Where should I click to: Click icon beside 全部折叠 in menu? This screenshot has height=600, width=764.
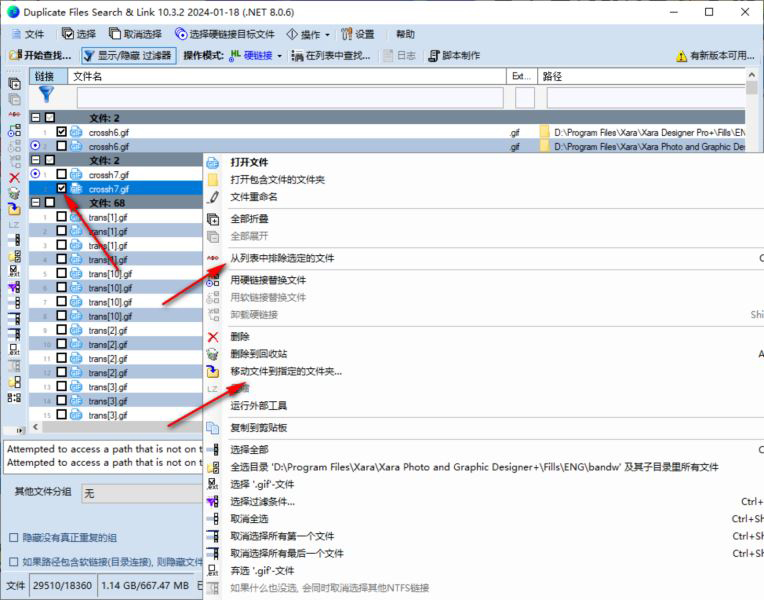(x=213, y=219)
